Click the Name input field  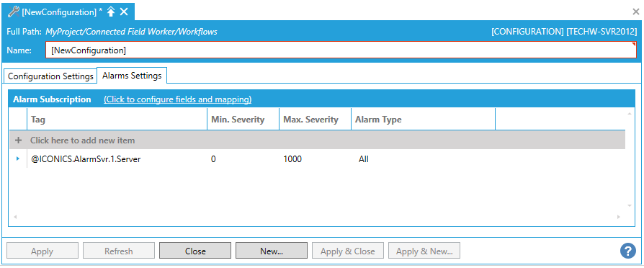click(x=341, y=50)
